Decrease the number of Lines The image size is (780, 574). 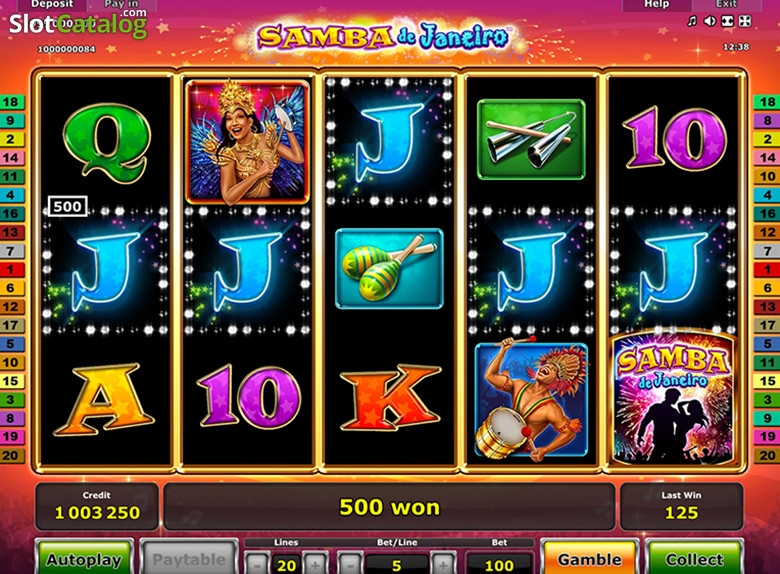click(257, 565)
